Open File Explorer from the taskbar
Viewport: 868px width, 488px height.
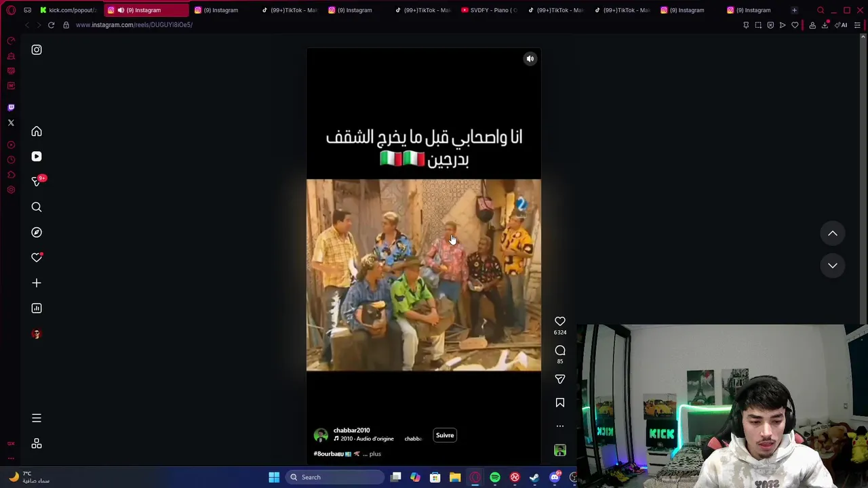tap(455, 477)
